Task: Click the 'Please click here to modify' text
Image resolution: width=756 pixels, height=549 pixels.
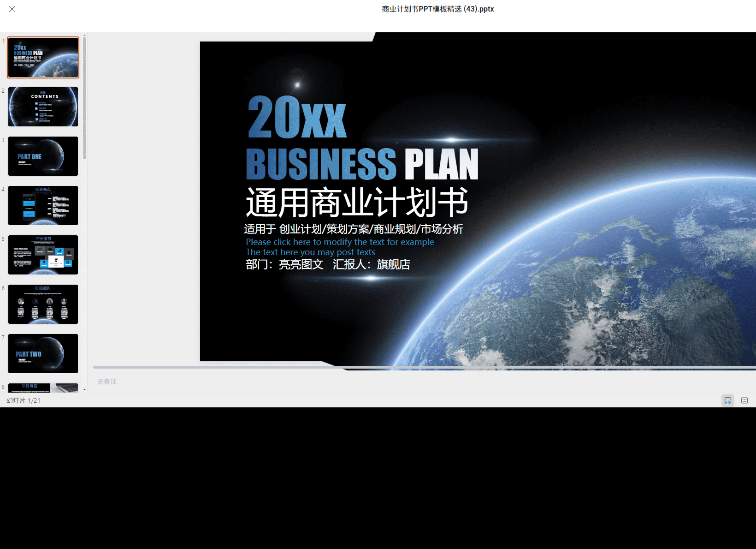Action: point(340,242)
